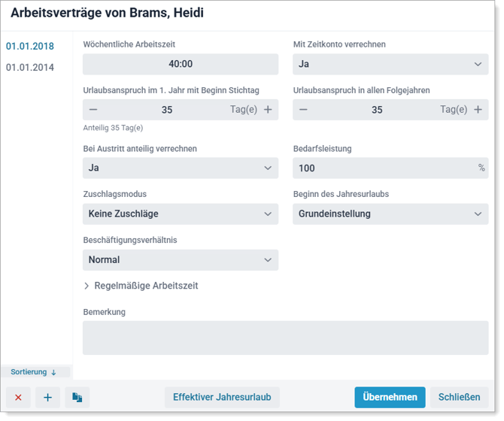Open the Zuschlagsmodus dropdown
Viewport: 504px width, 421px height.
click(x=180, y=214)
